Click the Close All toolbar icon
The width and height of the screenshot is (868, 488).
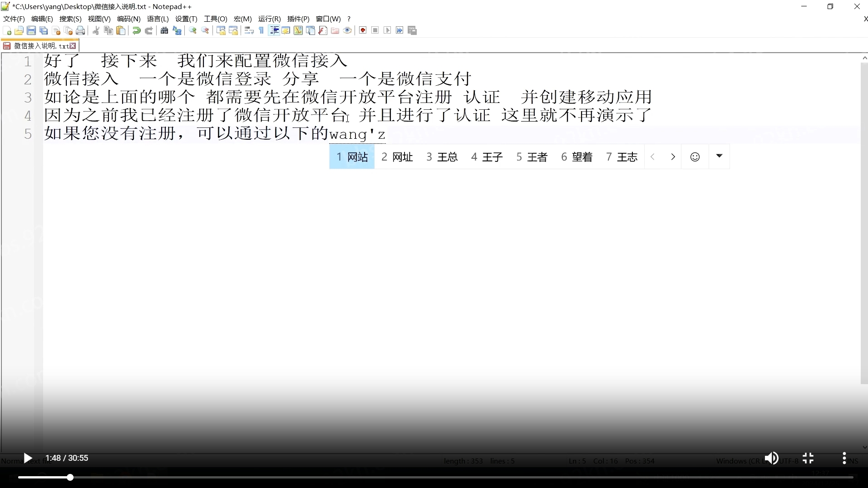69,30
